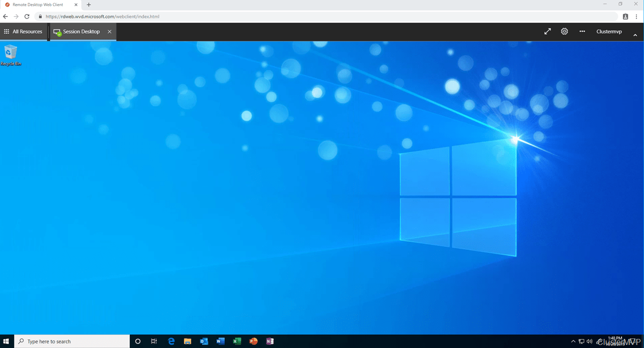Viewport: 644px width, 348px height.
Task: Open Cortana from the taskbar circle
Action: (x=138, y=341)
